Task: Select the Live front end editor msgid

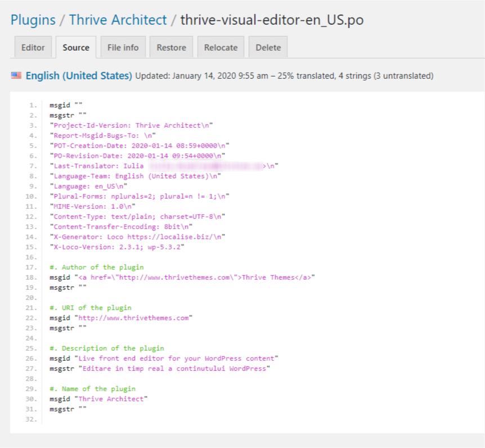Action: click(x=164, y=359)
